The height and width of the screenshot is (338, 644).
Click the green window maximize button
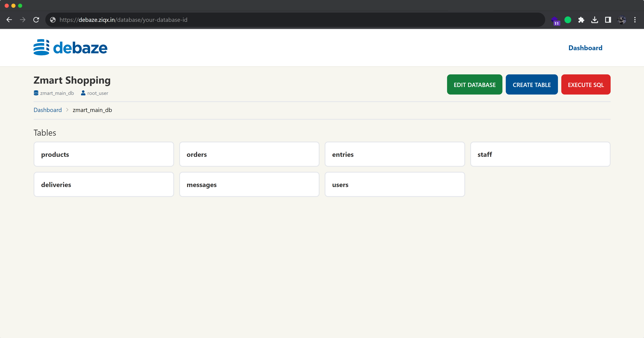(20, 6)
